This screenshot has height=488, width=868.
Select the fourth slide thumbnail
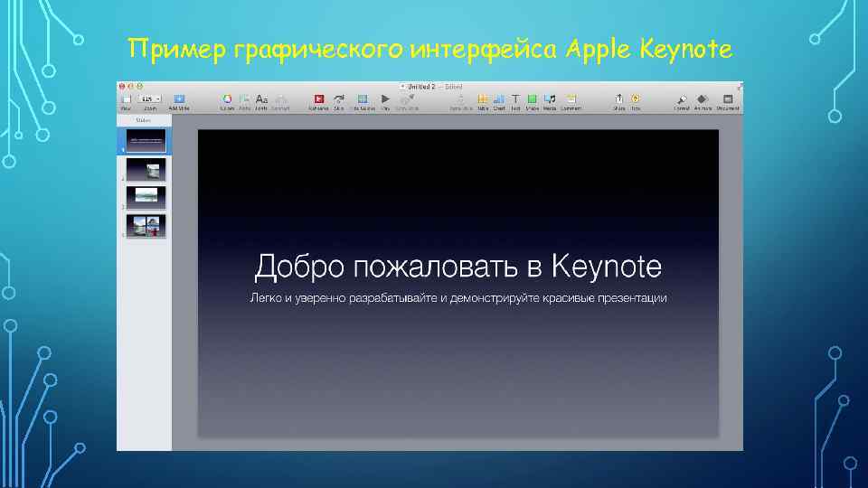click(x=146, y=226)
